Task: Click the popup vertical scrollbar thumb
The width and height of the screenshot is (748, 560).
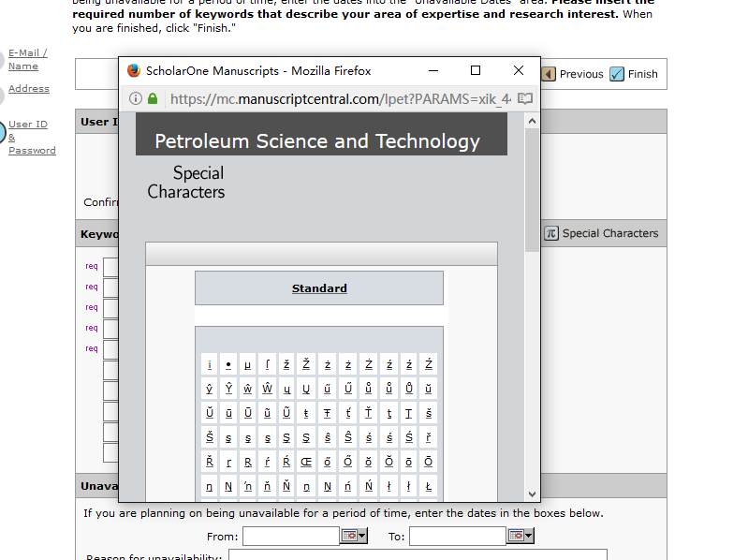Action: coord(533,190)
